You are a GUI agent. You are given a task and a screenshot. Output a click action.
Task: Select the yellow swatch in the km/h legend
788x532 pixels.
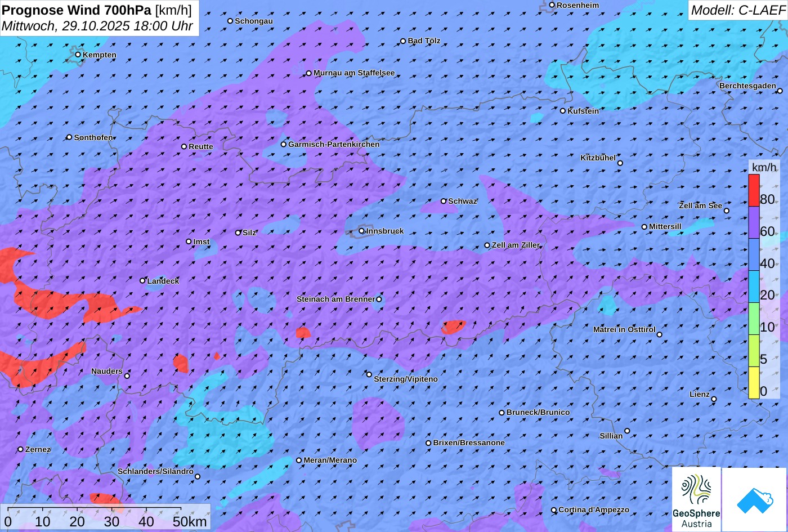[x=754, y=383]
